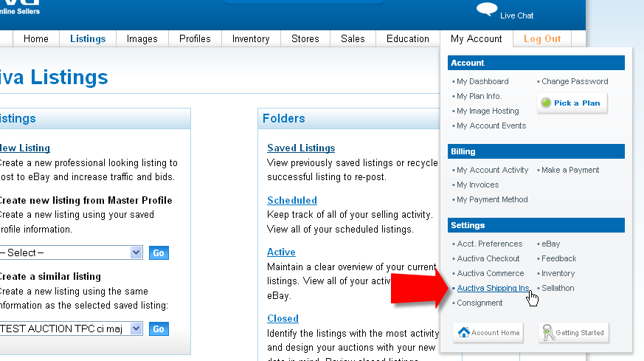
Task: Open the Home menu tab
Action: click(x=36, y=38)
